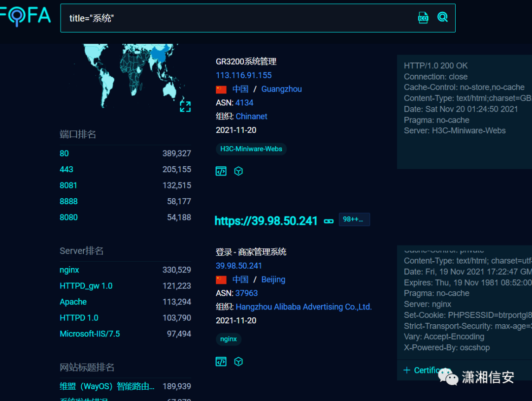The height and width of the screenshot is (401, 532).
Task: Filter results by HTTPD_gw 1.0 server
Action: click(86, 286)
